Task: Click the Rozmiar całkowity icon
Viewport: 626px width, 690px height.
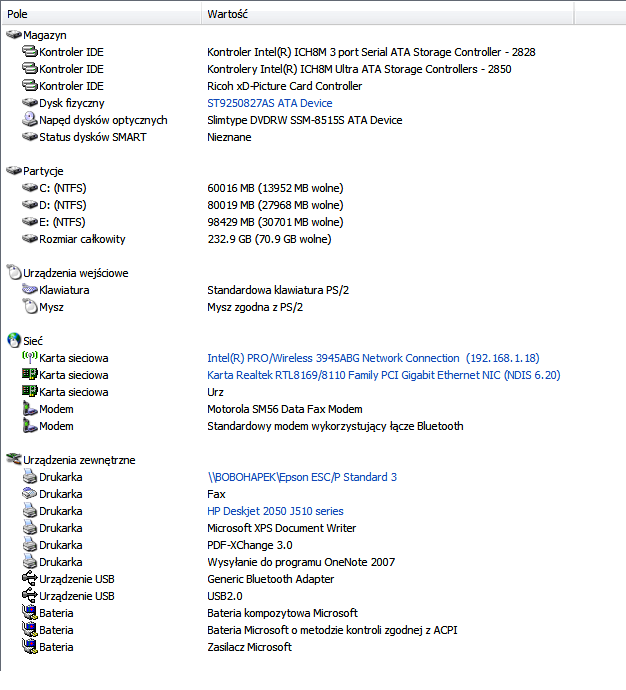Action: [30, 239]
